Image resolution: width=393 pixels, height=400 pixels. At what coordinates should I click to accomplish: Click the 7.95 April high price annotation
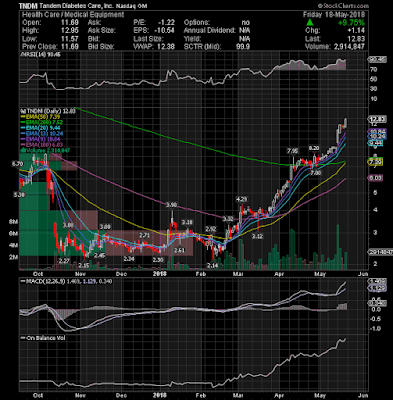point(293,151)
